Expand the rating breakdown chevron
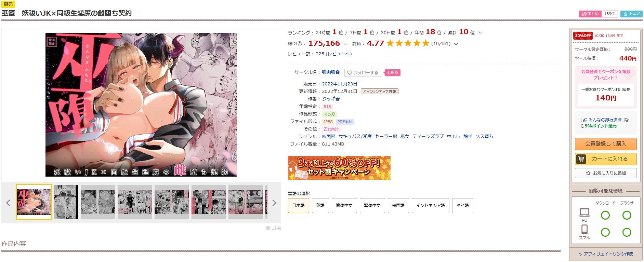This screenshot has width=644, height=262. tap(456, 44)
